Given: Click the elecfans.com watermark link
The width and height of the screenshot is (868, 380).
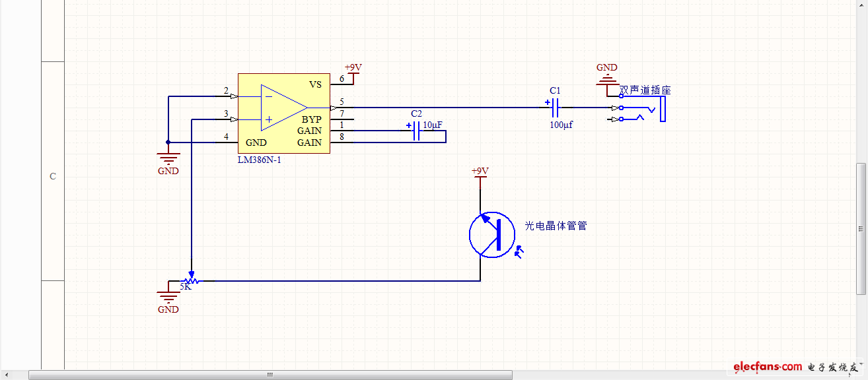Looking at the screenshot, I should click(767, 367).
